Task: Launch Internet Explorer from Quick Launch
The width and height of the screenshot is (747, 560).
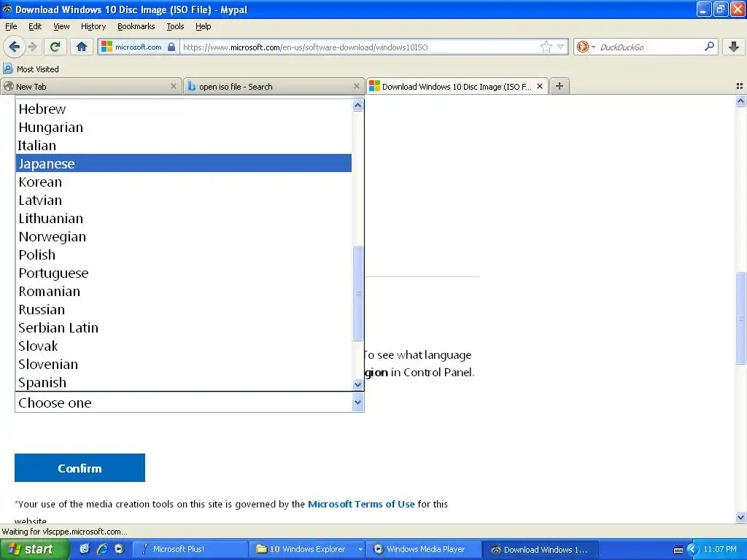Action: point(102,549)
